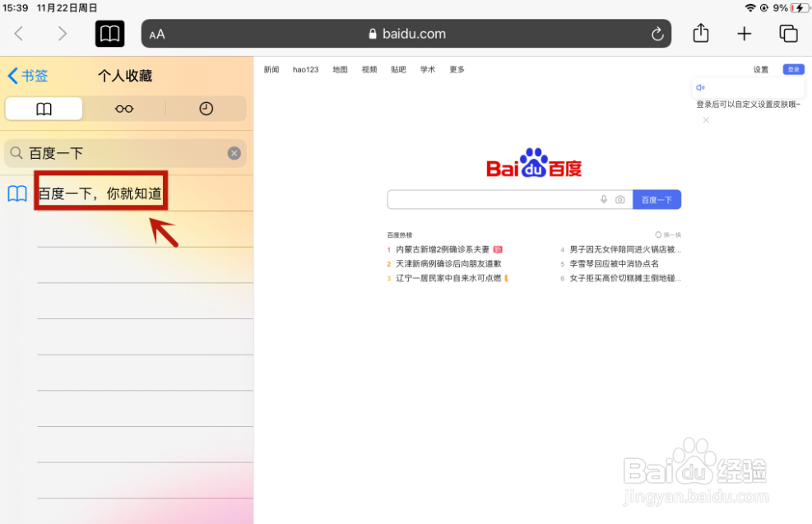Screen dimensions: 812x524
Task: Refresh hot list with 换一换
Action: coord(668,235)
